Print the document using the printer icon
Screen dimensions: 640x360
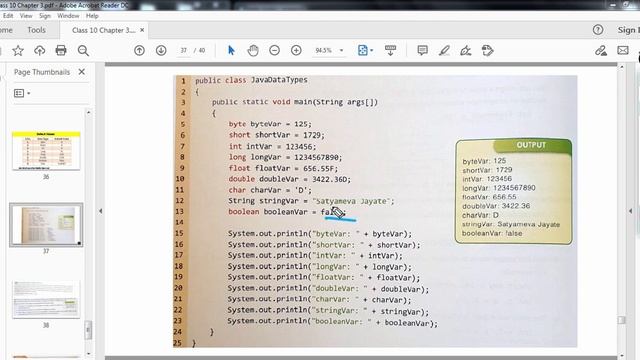[x=61, y=51]
